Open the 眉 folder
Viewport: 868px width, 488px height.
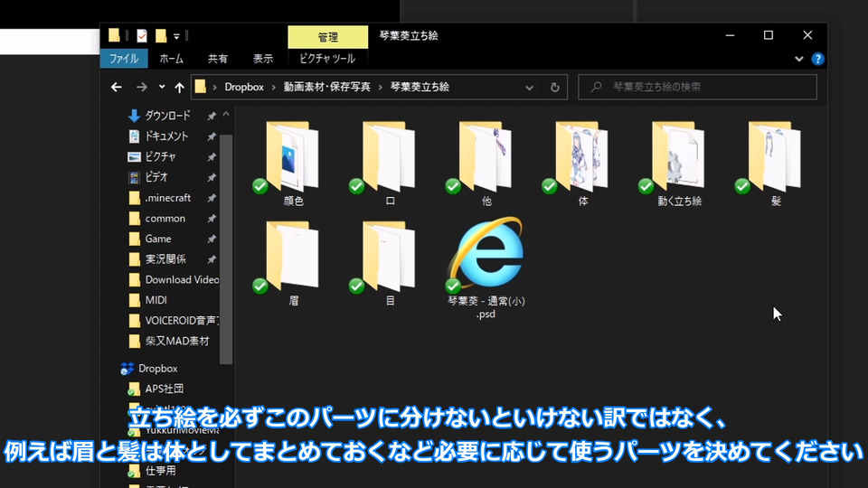292,263
